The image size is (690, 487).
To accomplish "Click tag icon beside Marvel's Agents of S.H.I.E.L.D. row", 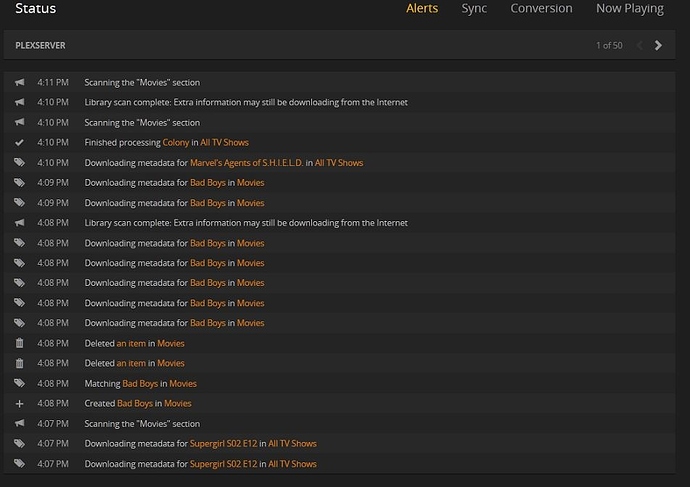I will pyautogui.click(x=19, y=162).
